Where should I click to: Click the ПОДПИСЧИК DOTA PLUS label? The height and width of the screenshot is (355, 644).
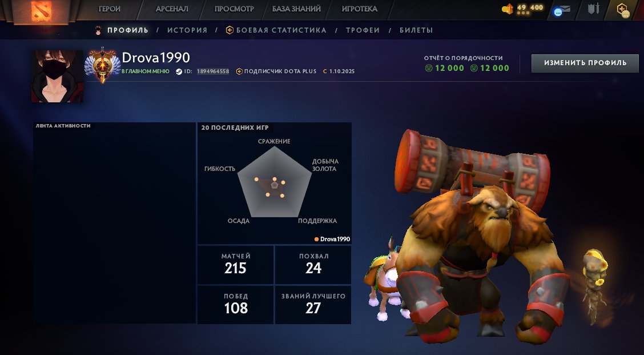click(280, 71)
